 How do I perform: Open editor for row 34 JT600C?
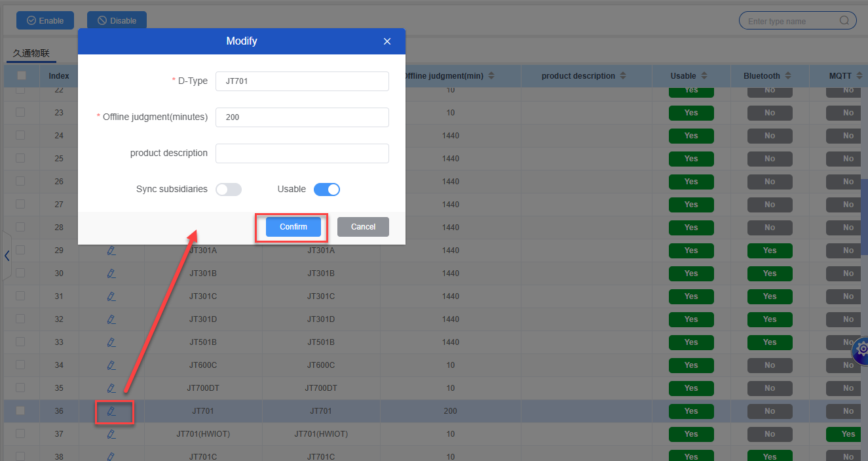pos(111,365)
